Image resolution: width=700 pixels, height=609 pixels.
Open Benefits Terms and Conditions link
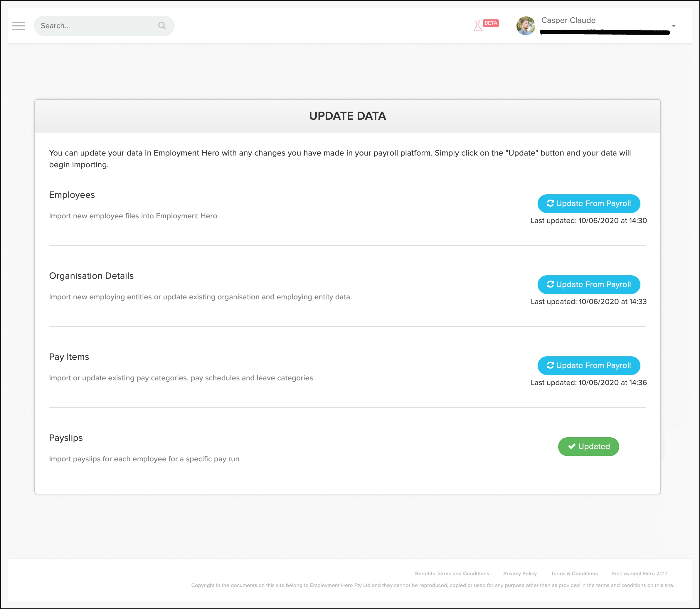[452, 573]
